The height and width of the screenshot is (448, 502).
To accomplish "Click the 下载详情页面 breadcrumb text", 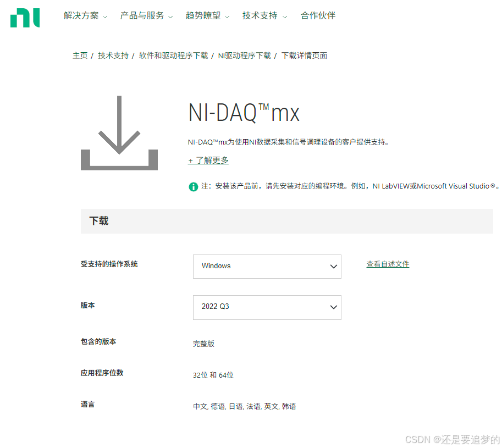I will pyautogui.click(x=304, y=56).
